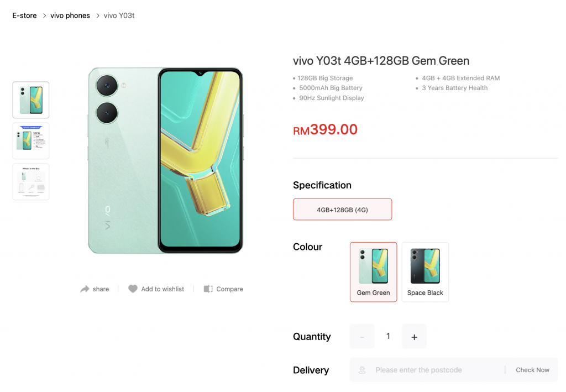The height and width of the screenshot is (392, 566).
Task: Click the vivo Y03t breadcrumb
Action: coord(119,15)
